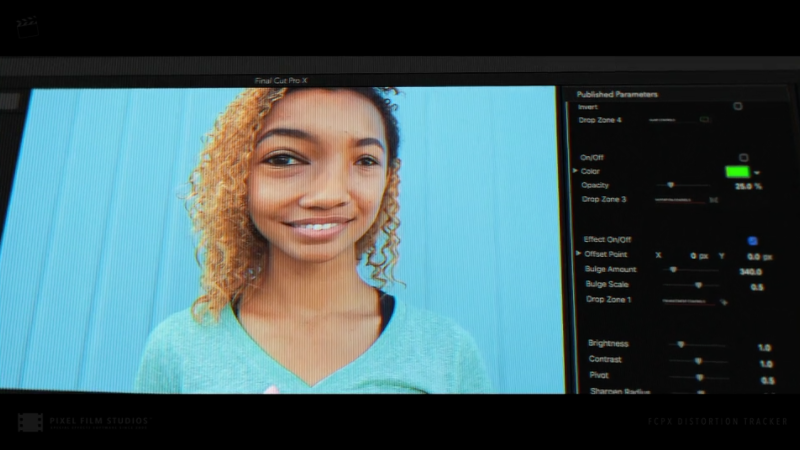Click the Drop Zone 1 source name field
The height and width of the screenshot is (450, 800).
pos(689,302)
